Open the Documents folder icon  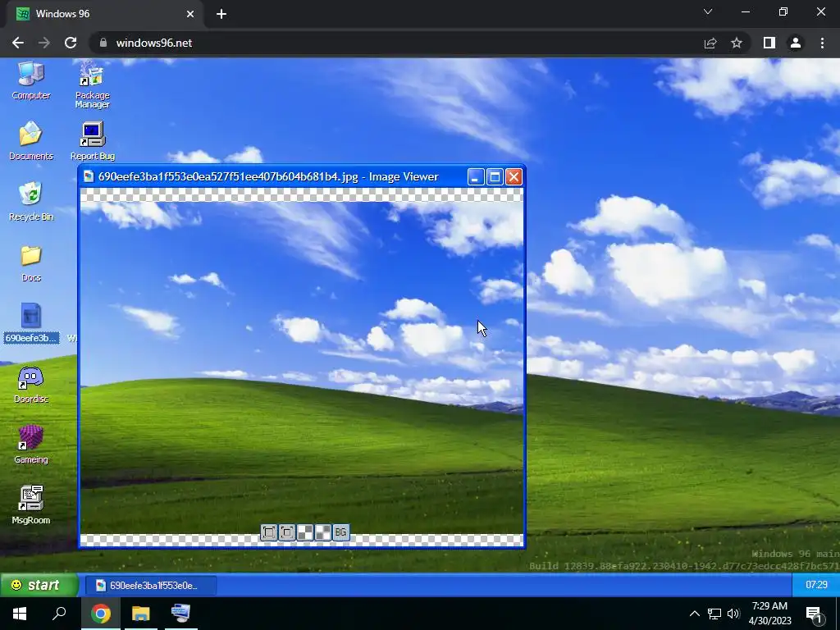coord(31,141)
